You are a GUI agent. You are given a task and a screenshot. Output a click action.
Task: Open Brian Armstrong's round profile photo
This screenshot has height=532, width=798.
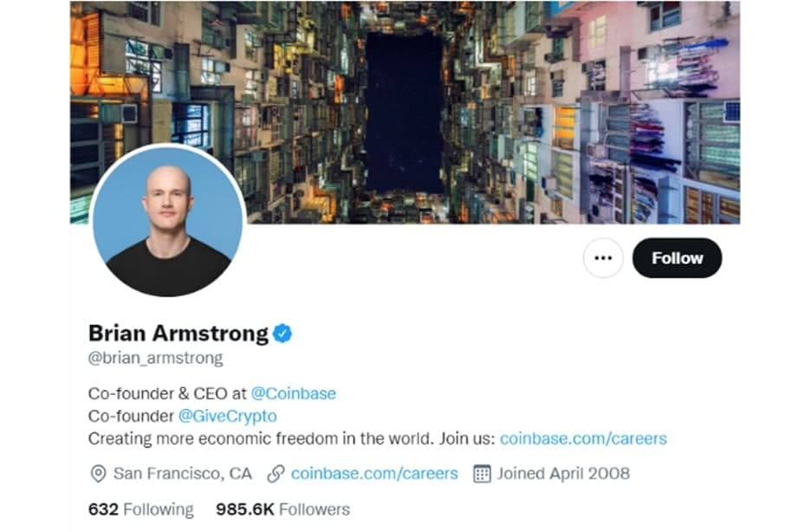click(x=168, y=220)
